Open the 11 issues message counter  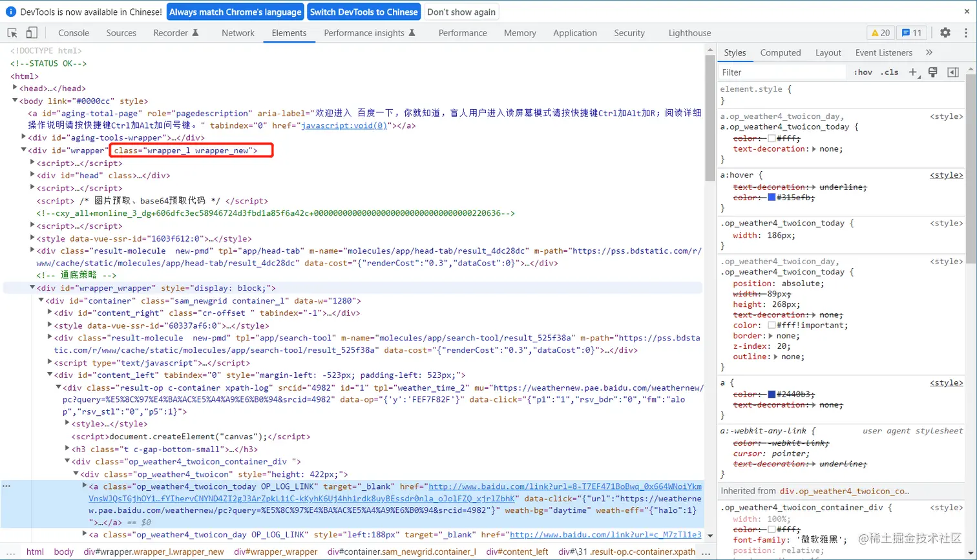click(x=912, y=33)
